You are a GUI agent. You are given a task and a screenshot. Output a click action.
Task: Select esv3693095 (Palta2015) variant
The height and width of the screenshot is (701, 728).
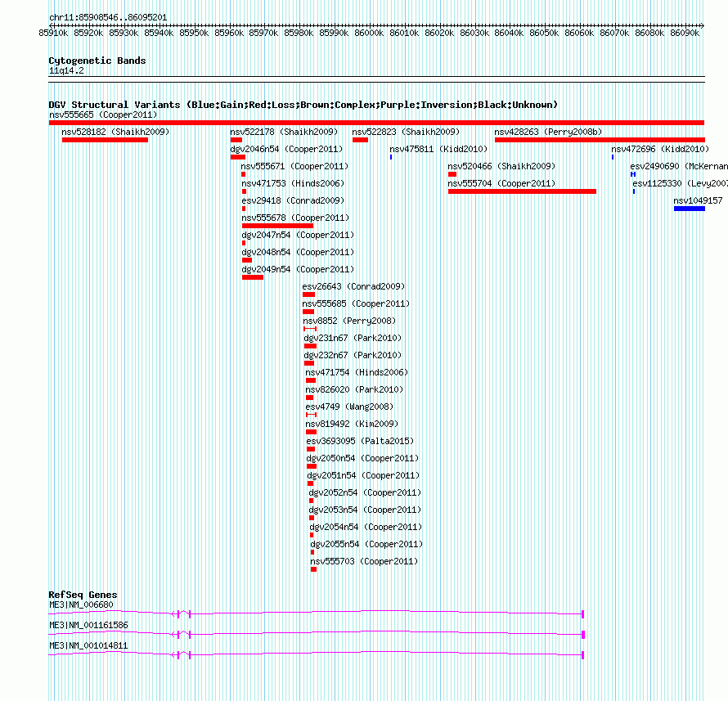point(360,441)
